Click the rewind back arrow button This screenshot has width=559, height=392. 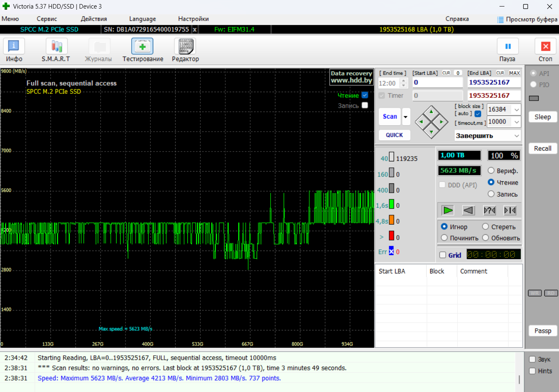point(469,210)
